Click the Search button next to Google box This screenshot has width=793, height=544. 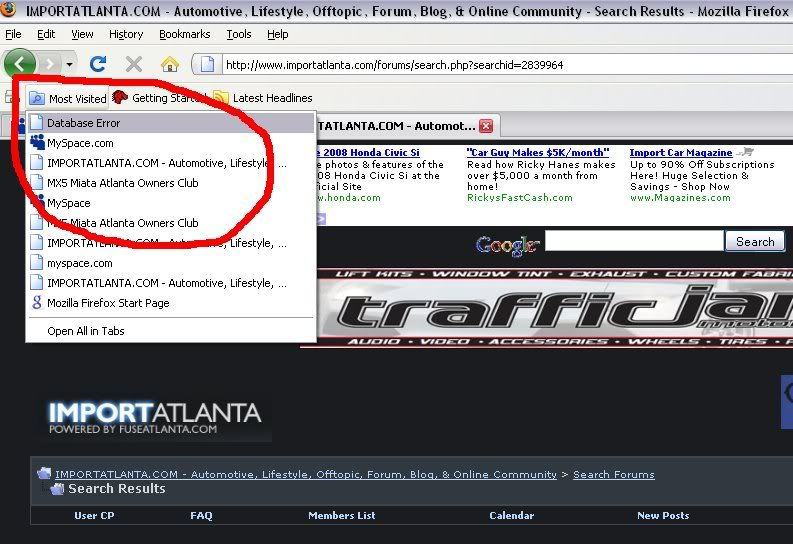[x=755, y=241]
